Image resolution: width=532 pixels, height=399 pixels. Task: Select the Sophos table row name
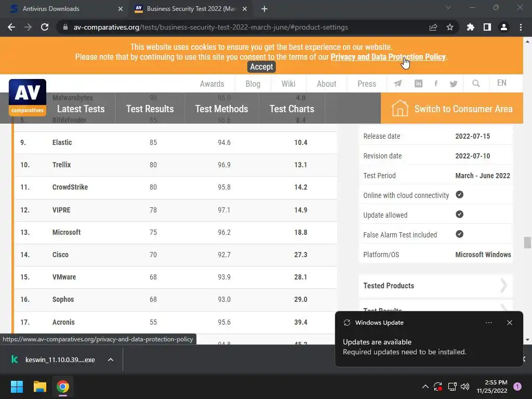(x=63, y=300)
